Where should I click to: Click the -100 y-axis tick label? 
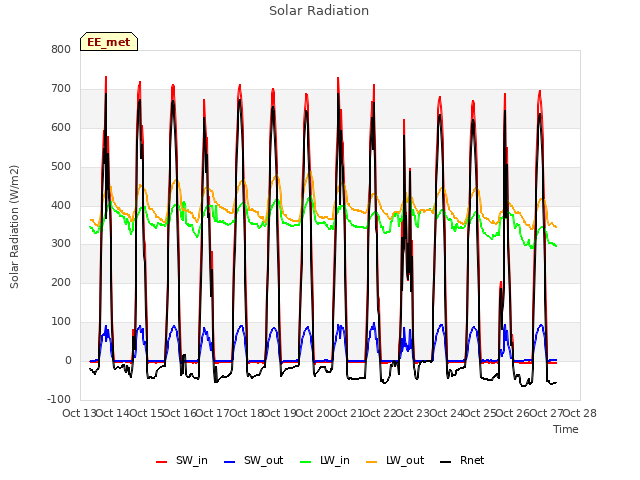59,399
